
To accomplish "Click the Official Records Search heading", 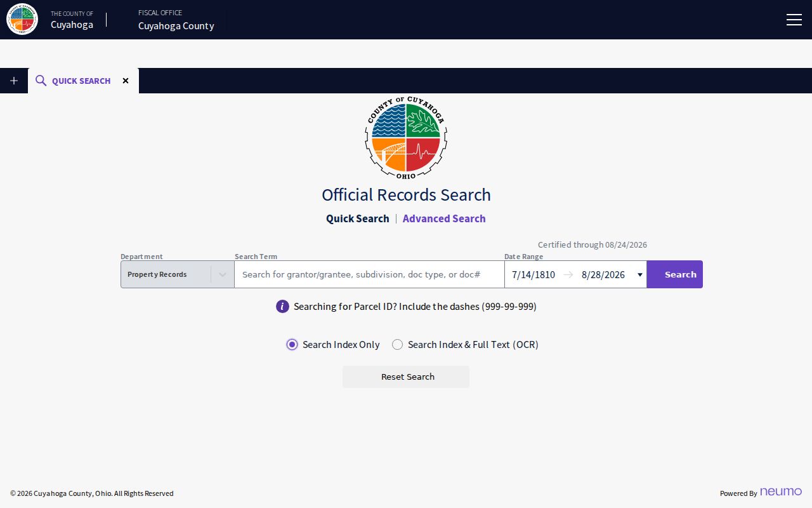I will tap(406, 194).
